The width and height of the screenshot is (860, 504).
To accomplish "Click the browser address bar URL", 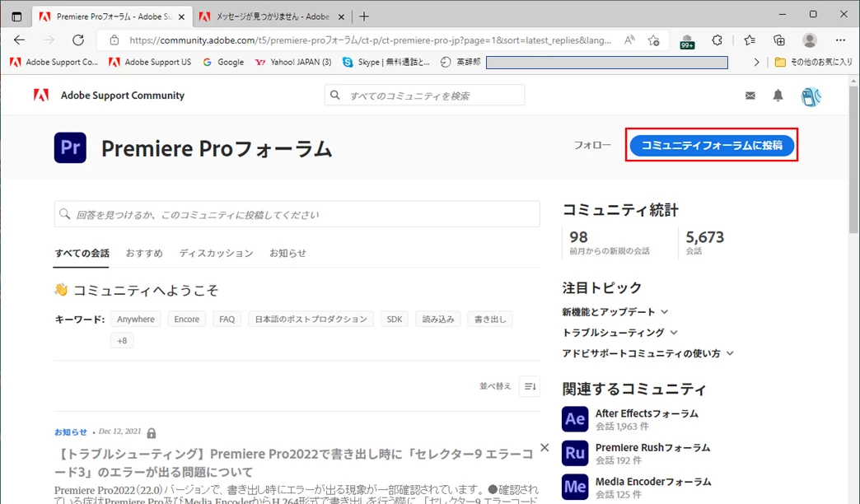I will [370, 40].
